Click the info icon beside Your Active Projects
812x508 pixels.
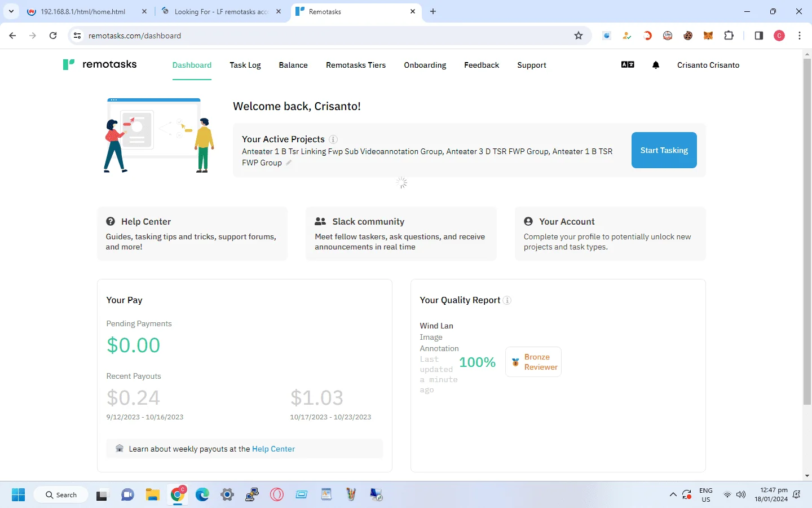333,139
